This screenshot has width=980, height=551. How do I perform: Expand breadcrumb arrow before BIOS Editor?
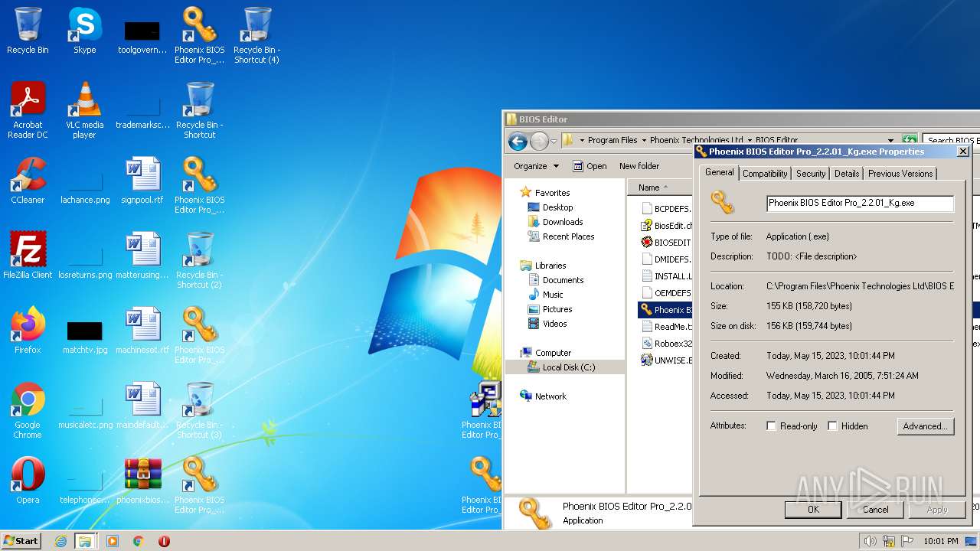click(750, 140)
